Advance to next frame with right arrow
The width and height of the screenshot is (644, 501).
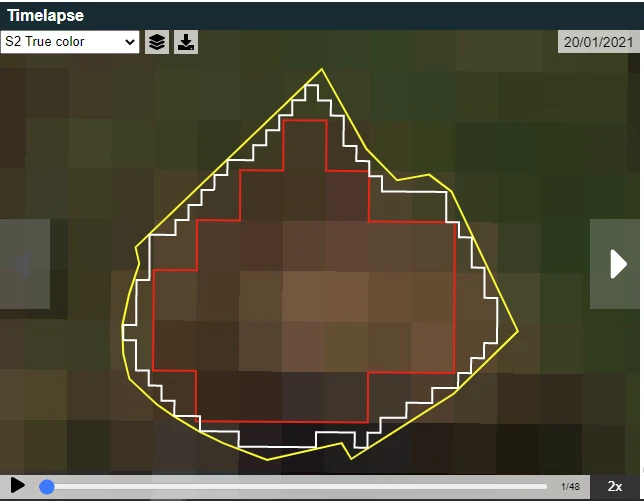coord(616,264)
